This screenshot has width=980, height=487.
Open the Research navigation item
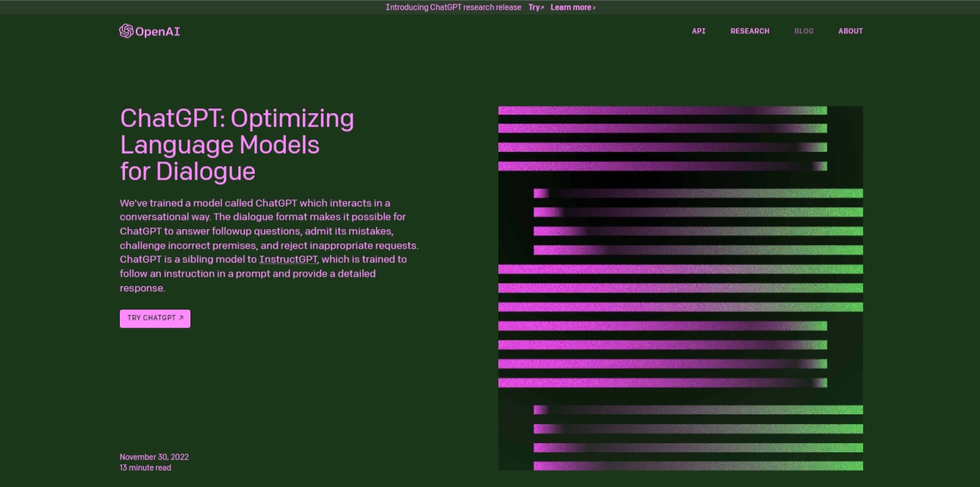[749, 31]
